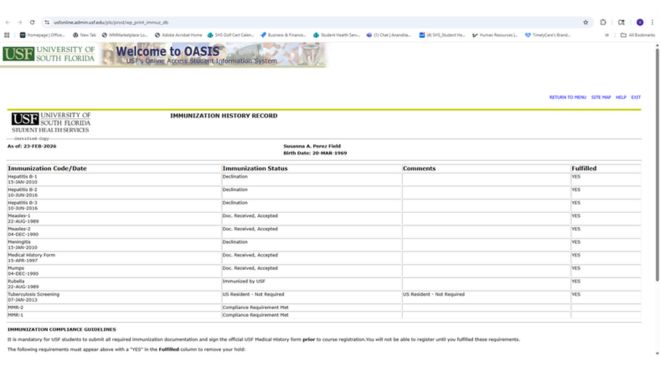Image resolution: width=660 pixels, height=371 pixels.
Task: Select Rubella's 'Immunized by USF' status
Action: 244,281
